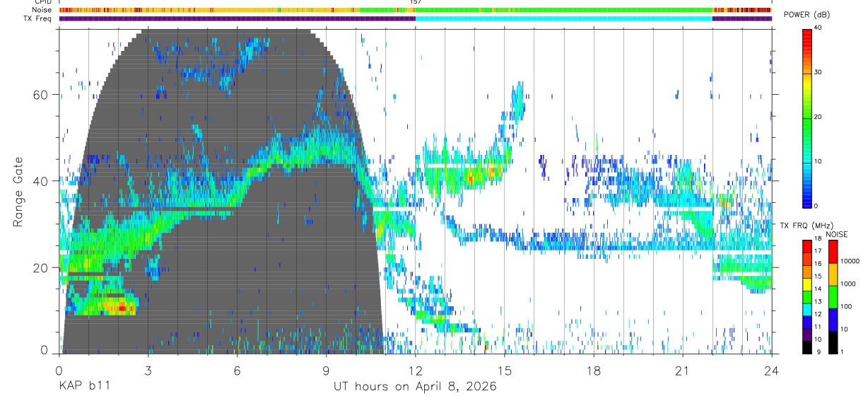Image resolution: width=868 pixels, height=401 pixels.
Task: Click the NOISE color scale bar
Action: point(833,296)
